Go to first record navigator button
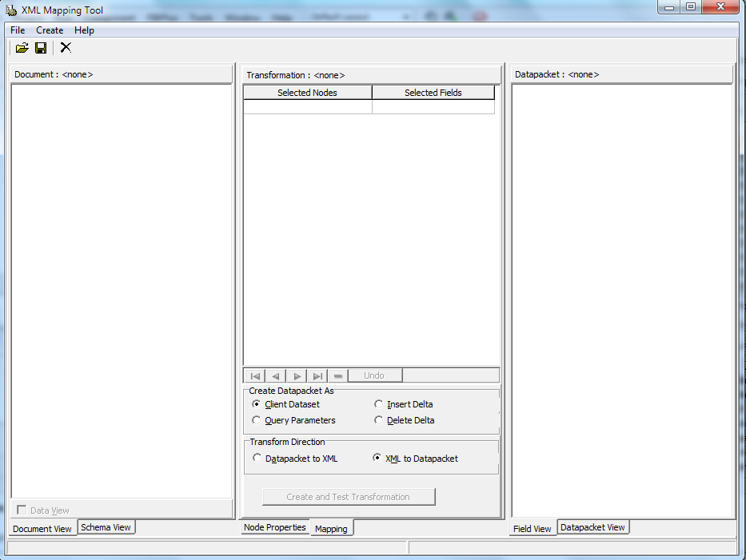746x560 pixels. (255, 376)
